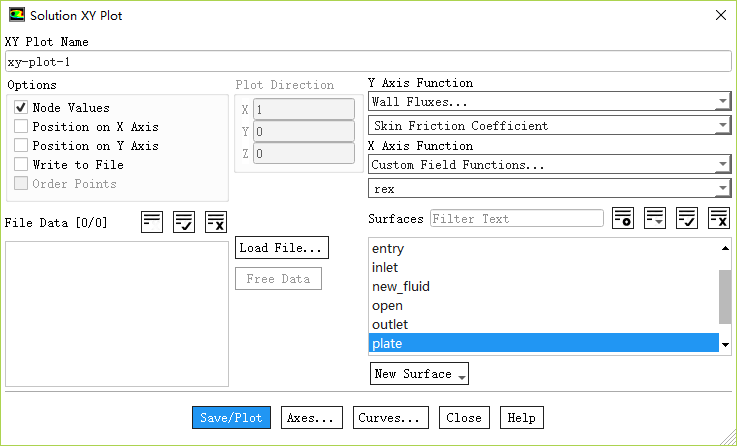737x446 pixels.
Task: Click the surfaces list scrollbar thumb
Action: (x=725, y=296)
